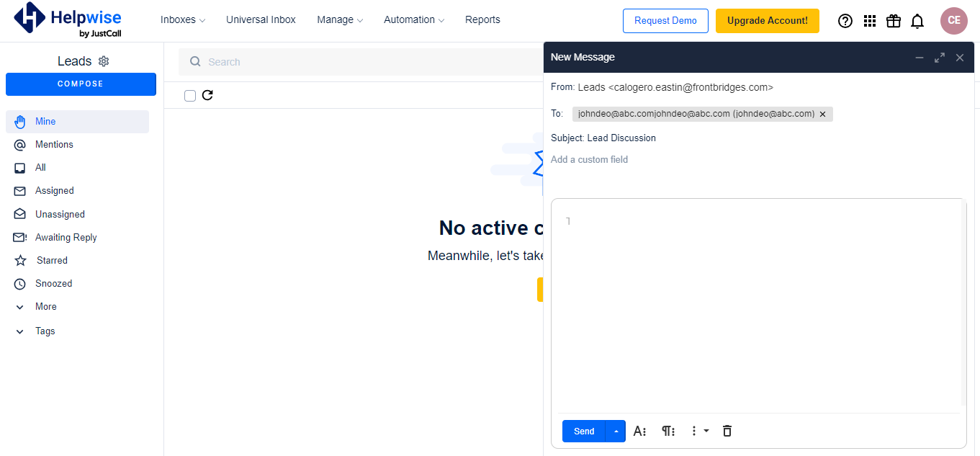Remove johndeo@abc.com from the To field
The image size is (980, 456).
point(822,114)
